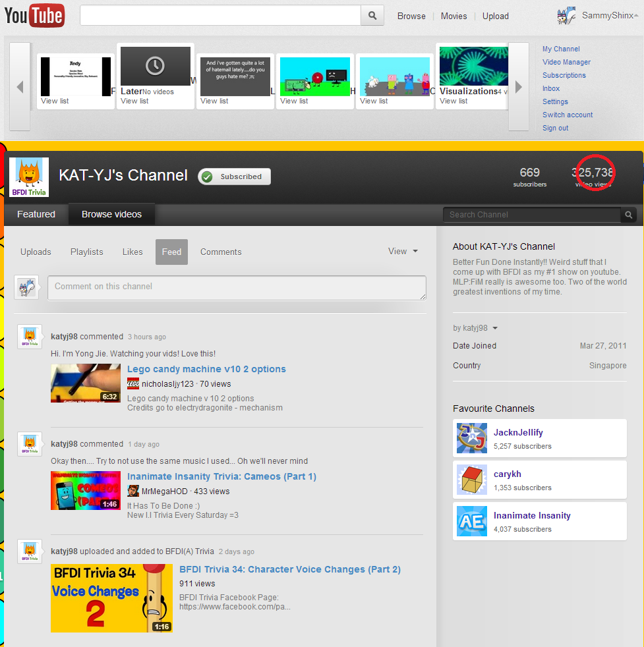Click the Inanimate Insanity channel name link
The width and height of the screenshot is (644, 647).
pyautogui.click(x=532, y=515)
